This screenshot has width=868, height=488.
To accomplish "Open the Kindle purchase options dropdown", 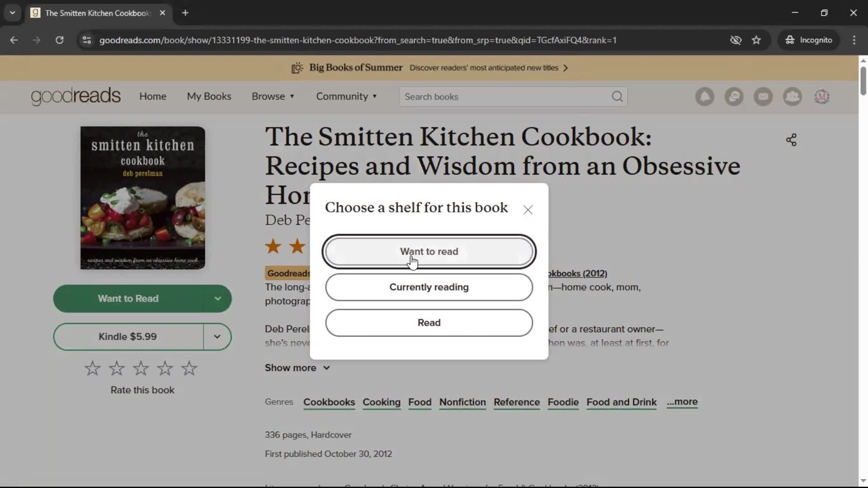I will pos(217,337).
